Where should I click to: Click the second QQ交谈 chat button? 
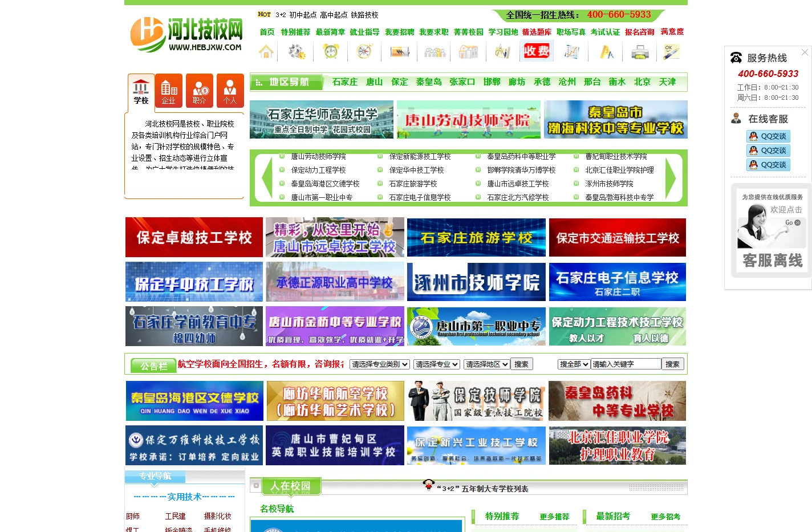tap(768, 151)
